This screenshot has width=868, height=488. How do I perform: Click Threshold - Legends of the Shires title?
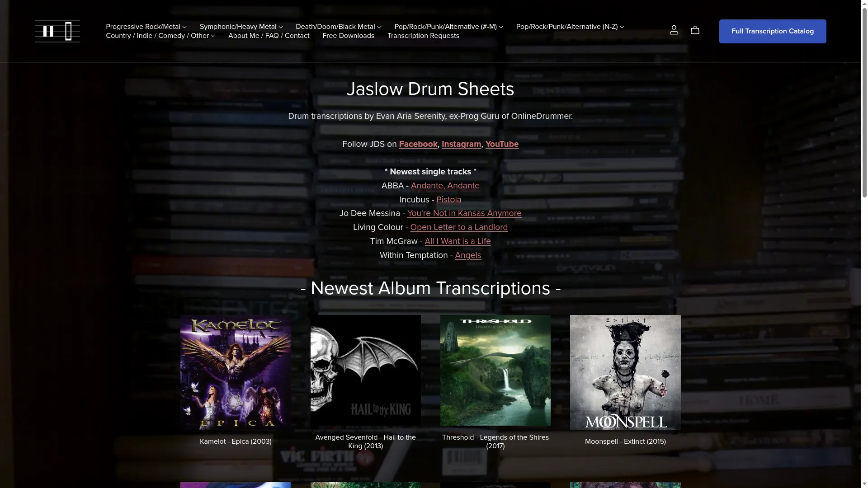[x=495, y=441]
